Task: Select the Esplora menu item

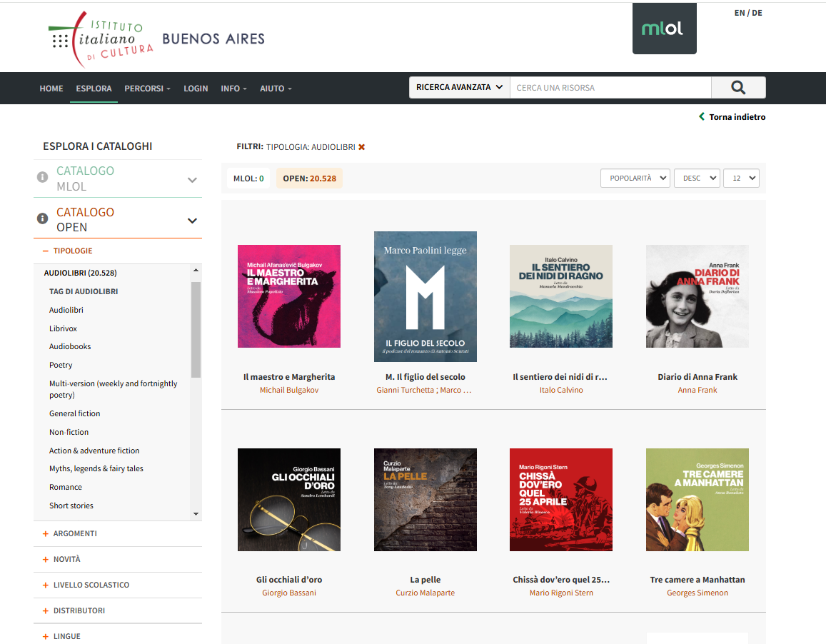Action: click(x=94, y=89)
